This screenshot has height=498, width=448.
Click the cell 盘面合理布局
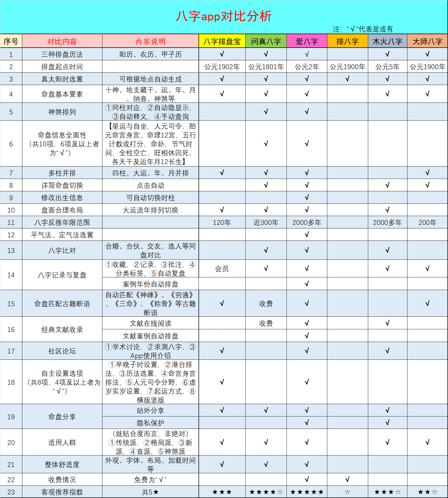pos(62,210)
